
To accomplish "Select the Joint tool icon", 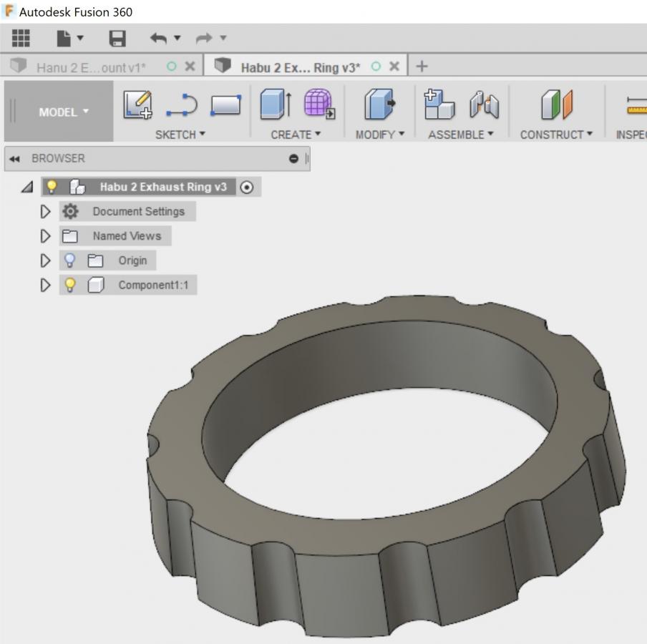I will pyautogui.click(x=484, y=104).
